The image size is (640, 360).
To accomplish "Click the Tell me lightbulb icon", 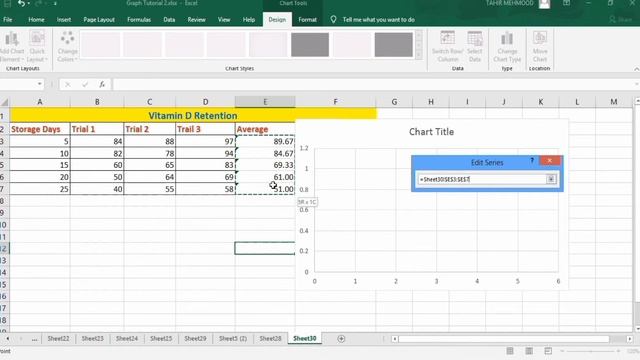I will 333,19.
